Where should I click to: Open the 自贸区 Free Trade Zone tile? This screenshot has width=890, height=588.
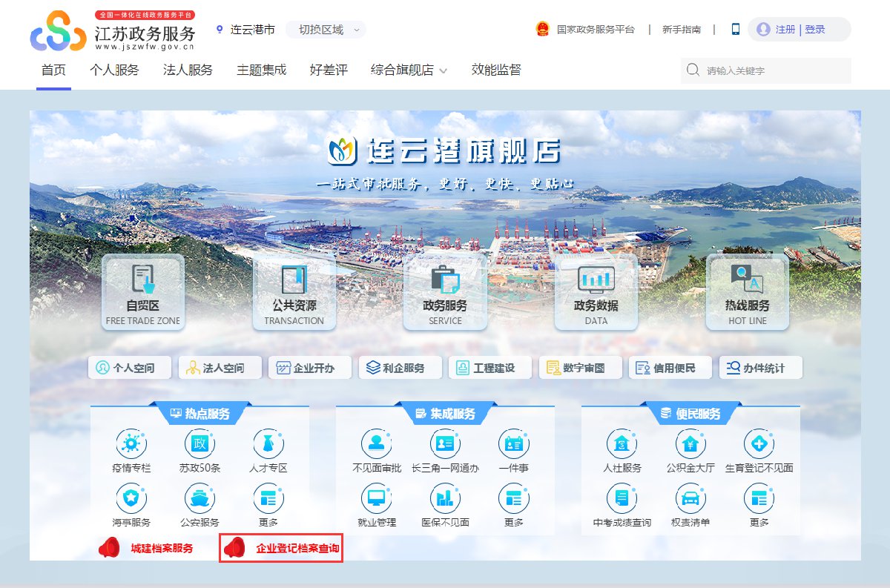(143, 292)
